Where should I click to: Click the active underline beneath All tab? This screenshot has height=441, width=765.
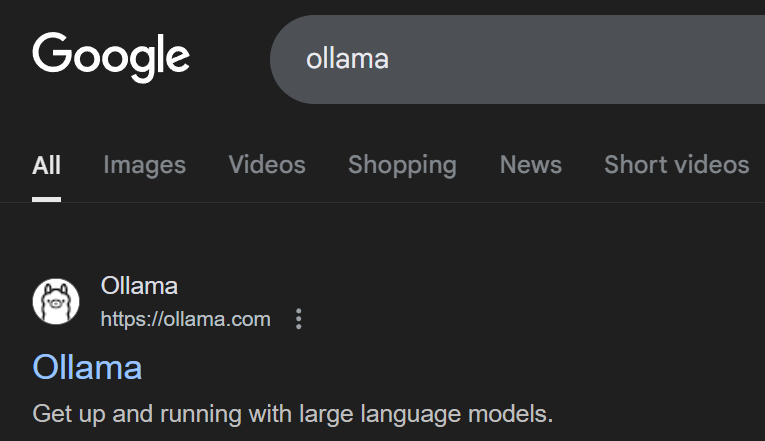point(46,200)
